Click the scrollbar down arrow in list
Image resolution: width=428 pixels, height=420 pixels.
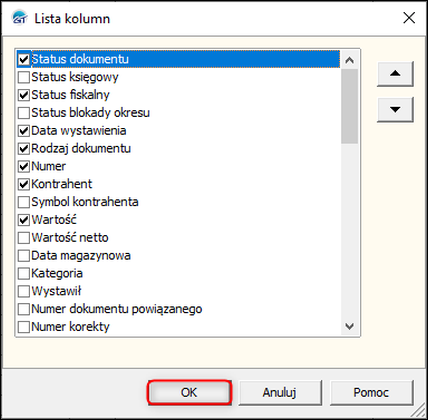349,326
